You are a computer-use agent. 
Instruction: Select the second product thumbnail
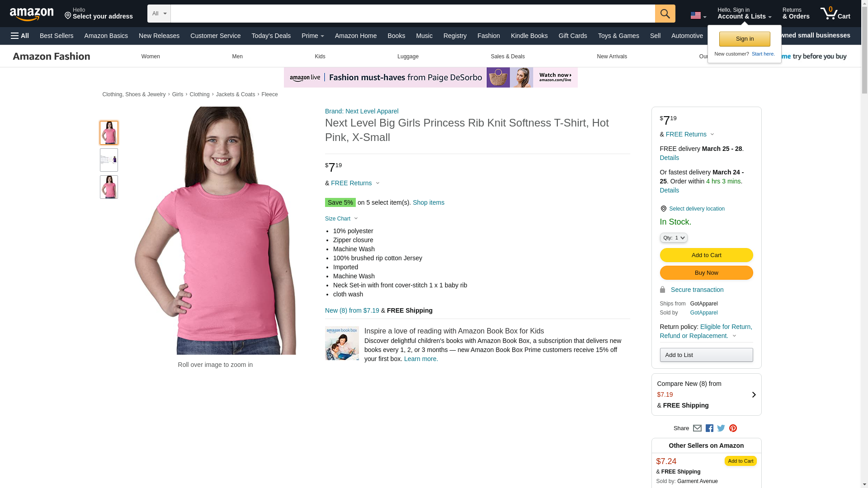tap(109, 160)
